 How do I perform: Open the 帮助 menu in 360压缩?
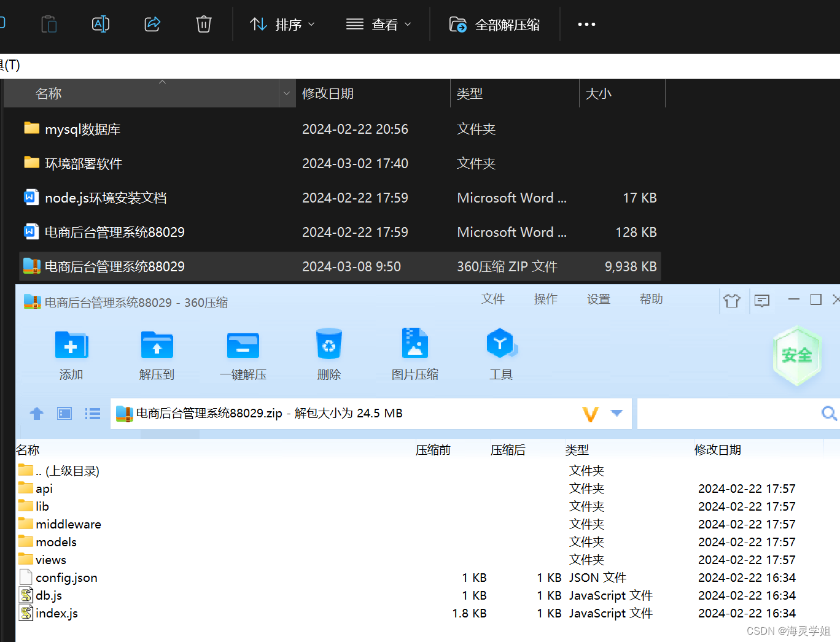[650, 299]
